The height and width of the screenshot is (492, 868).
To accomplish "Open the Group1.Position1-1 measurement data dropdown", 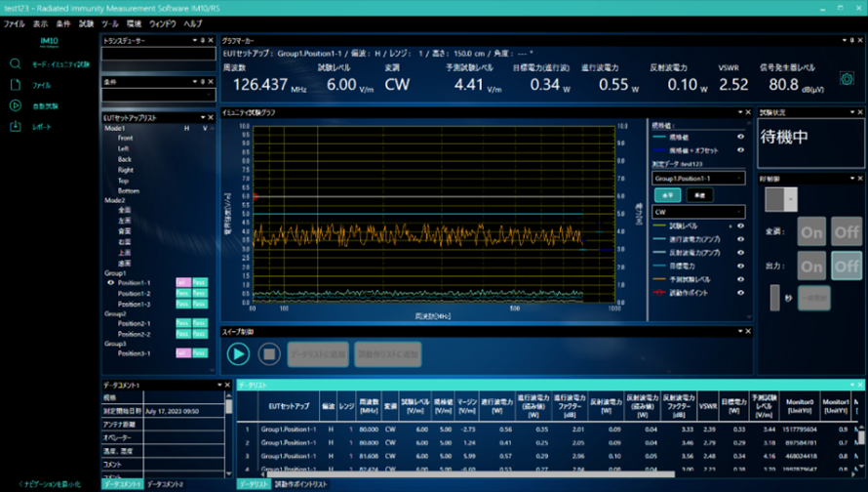I will 698,179.
